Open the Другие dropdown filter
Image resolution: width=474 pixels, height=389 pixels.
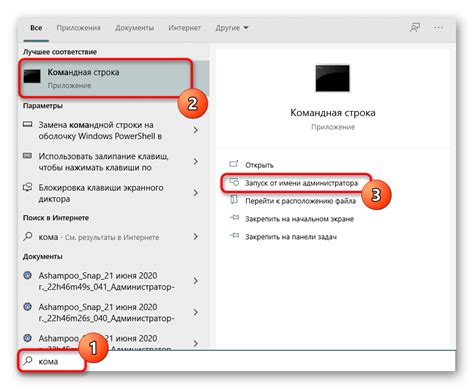coord(232,28)
